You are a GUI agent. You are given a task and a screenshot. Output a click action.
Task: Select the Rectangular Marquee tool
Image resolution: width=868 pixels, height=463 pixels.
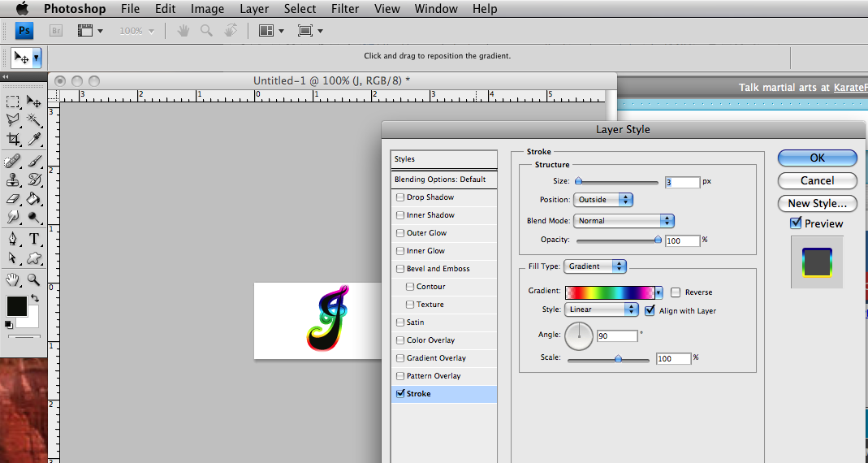pyautogui.click(x=13, y=102)
